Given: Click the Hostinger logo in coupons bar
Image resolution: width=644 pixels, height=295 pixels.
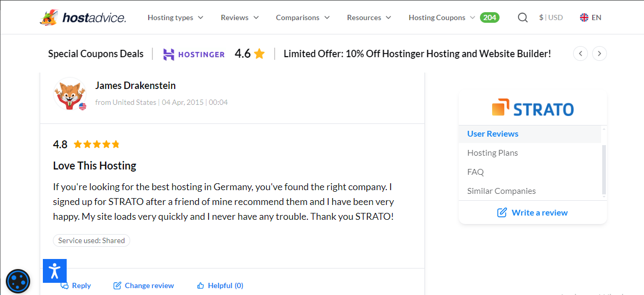Looking at the screenshot, I should pos(194,54).
